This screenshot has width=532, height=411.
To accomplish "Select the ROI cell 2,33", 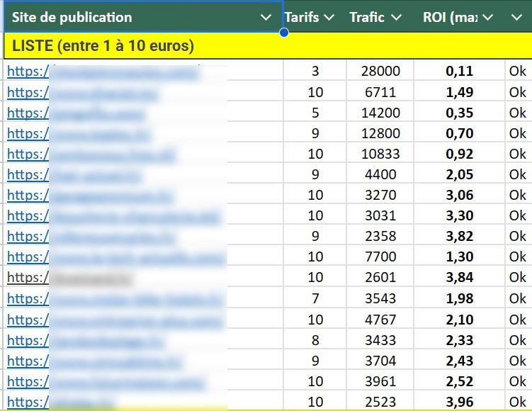I will coord(460,340).
